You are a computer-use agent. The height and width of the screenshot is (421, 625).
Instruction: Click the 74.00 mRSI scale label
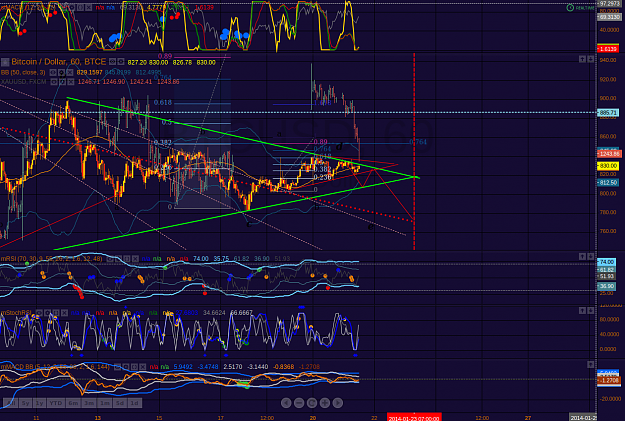point(606,262)
